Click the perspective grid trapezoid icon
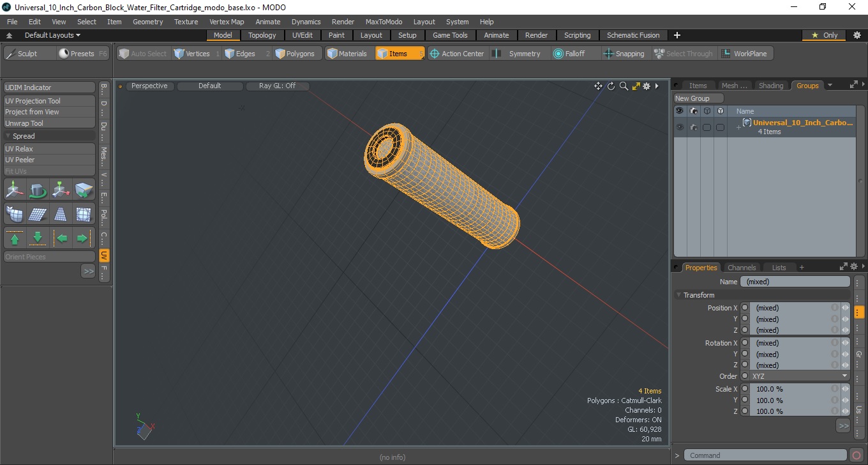 (61, 214)
